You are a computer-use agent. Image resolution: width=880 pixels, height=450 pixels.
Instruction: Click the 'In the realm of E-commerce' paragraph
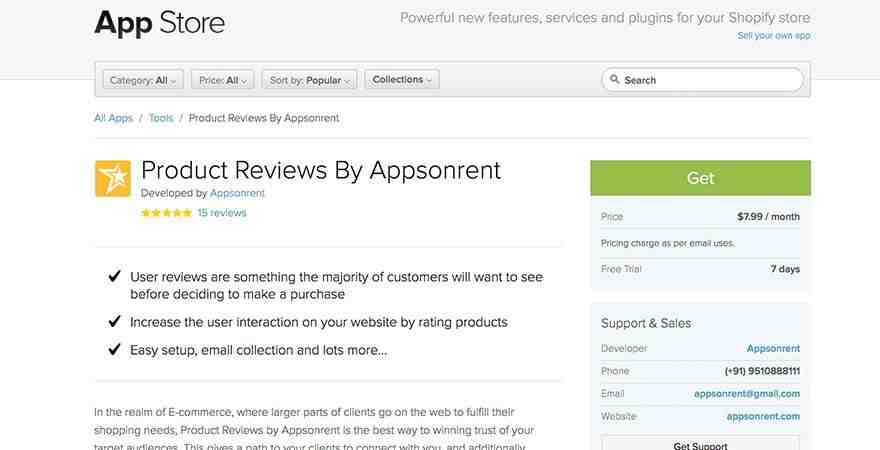pyautogui.click(x=314, y=430)
